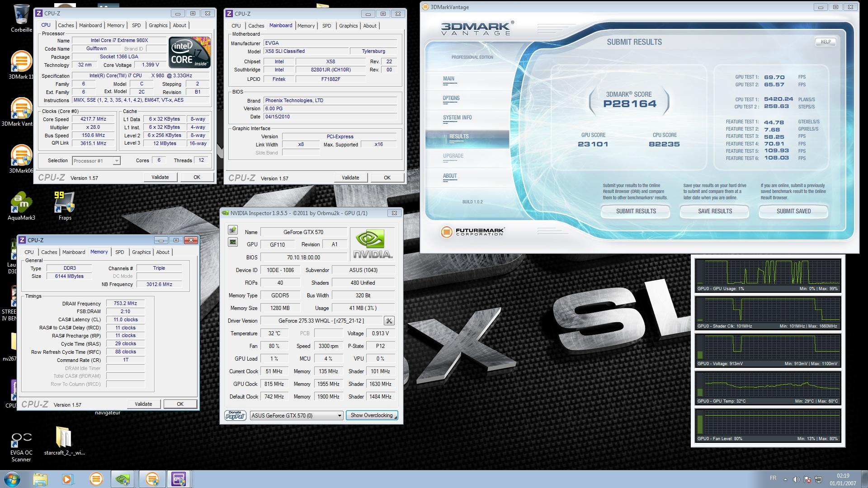Click the PayPal Donate button in NVIDIA Inspector

pyautogui.click(x=235, y=415)
